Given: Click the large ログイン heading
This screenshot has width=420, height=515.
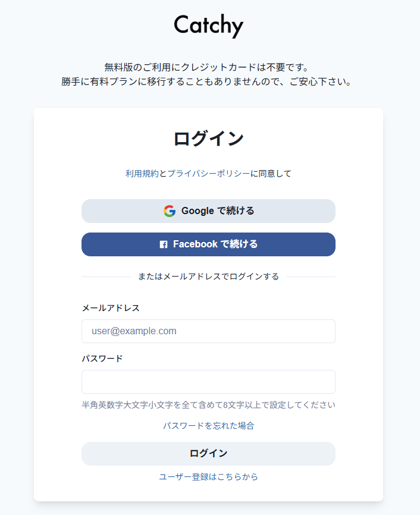Looking at the screenshot, I should pyautogui.click(x=208, y=139).
